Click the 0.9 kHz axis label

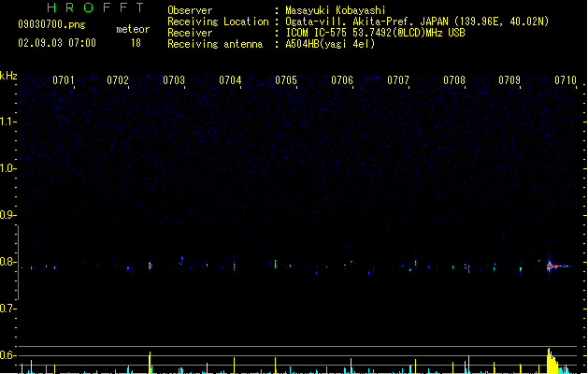click(7, 215)
